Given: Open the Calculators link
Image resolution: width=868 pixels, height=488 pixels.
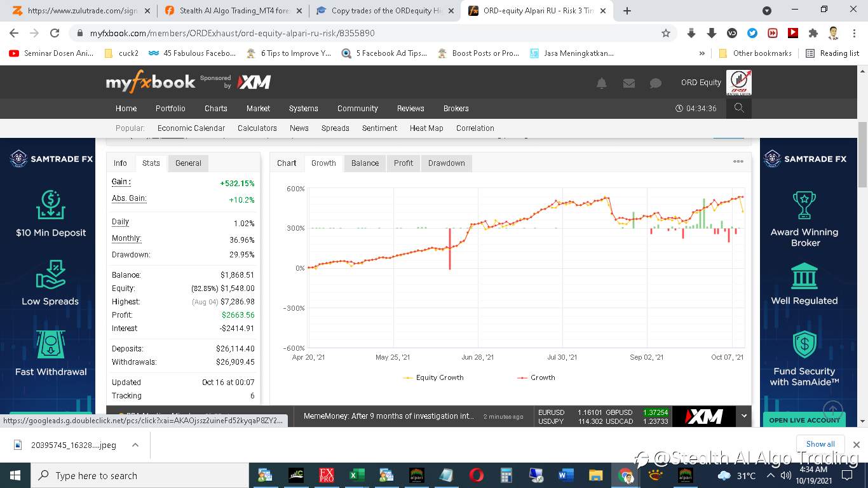Looking at the screenshot, I should [257, 128].
